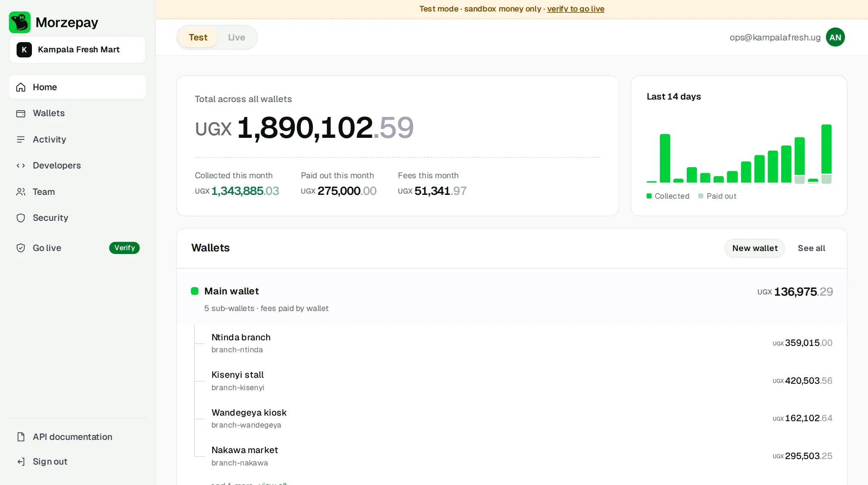Click the total UGX 1,890,102.59 balance

(304, 128)
